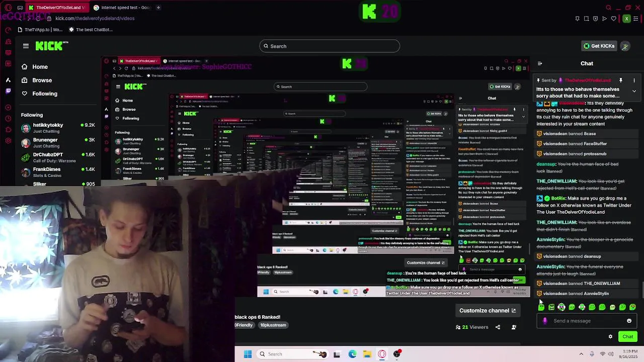This screenshot has width=644, height=362.
Task: Open Opera GX from taskbar
Action: click(x=382, y=354)
